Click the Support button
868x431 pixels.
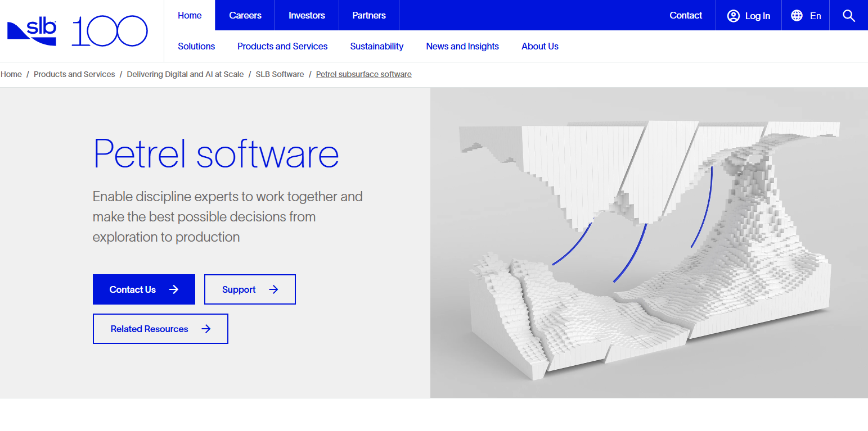click(250, 289)
